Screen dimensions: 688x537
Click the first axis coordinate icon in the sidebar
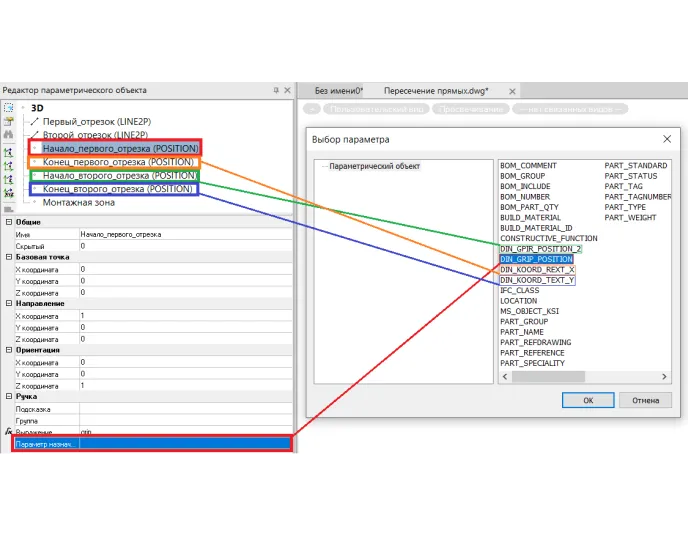point(8,153)
